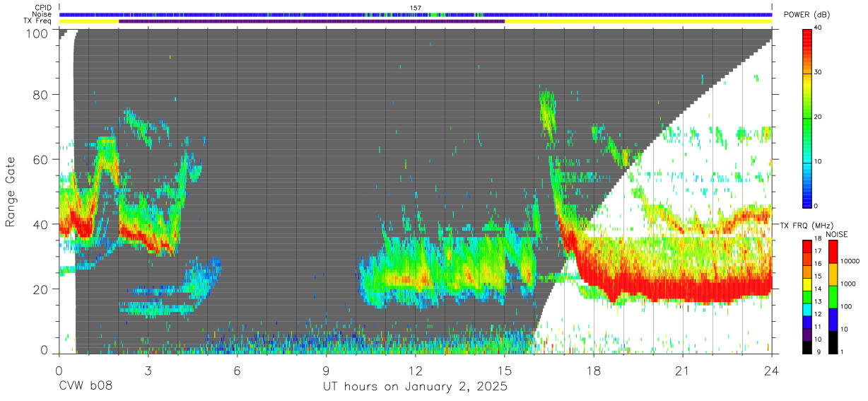The width and height of the screenshot is (868, 401).
Task: Click the CPID value 157 label
Action: click(416, 8)
